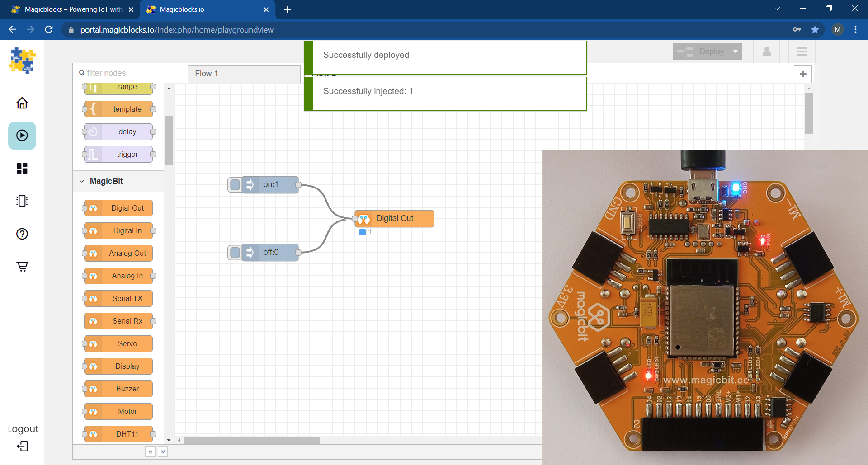Viewport: 868px width, 465px height.
Task: Select the Digial Out palette node
Action: pyautogui.click(x=118, y=208)
